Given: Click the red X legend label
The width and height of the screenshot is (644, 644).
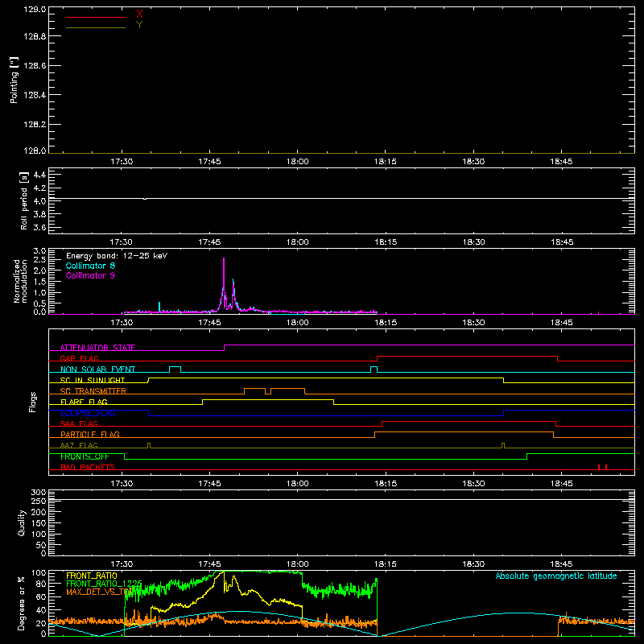Looking at the screenshot, I should coord(139,14).
